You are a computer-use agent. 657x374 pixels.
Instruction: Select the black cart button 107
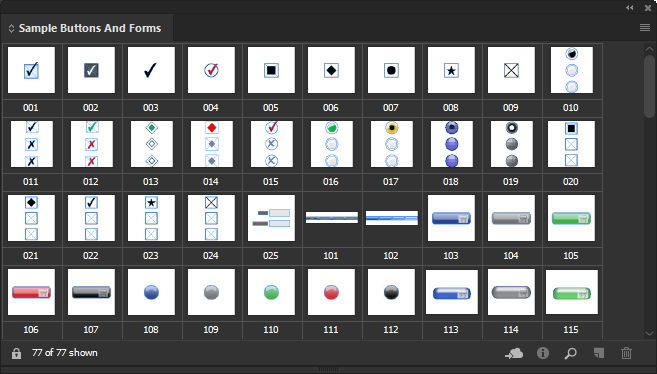pos(91,292)
